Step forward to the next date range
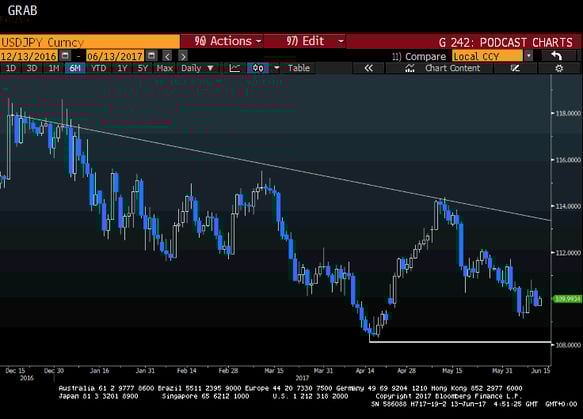583x419 pixels. [x=183, y=56]
